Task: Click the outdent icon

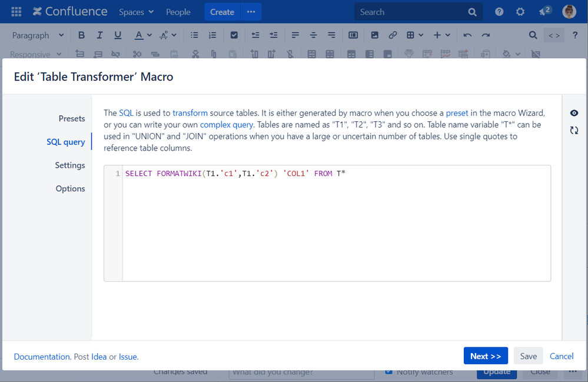Action: (x=255, y=35)
